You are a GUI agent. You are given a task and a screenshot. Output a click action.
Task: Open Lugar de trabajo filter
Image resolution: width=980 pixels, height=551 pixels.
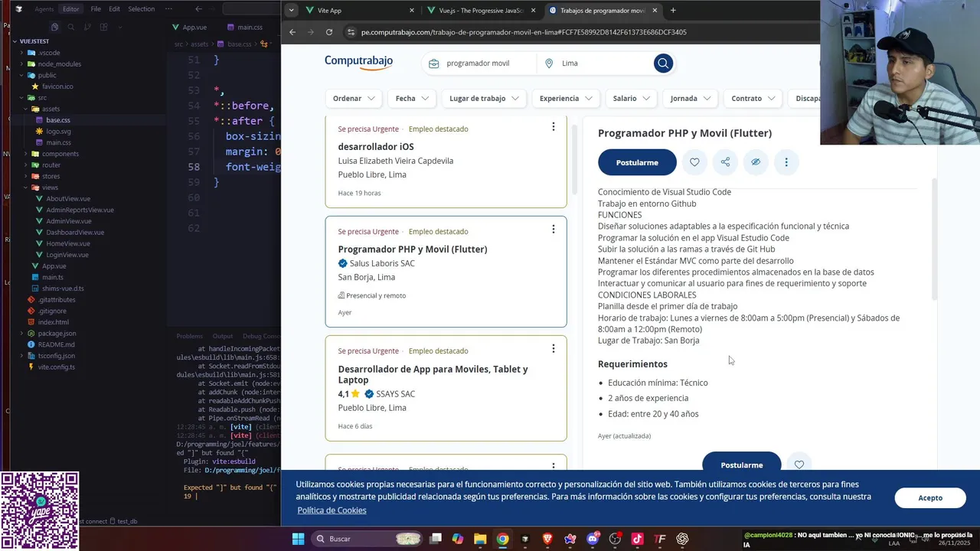[x=484, y=98]
